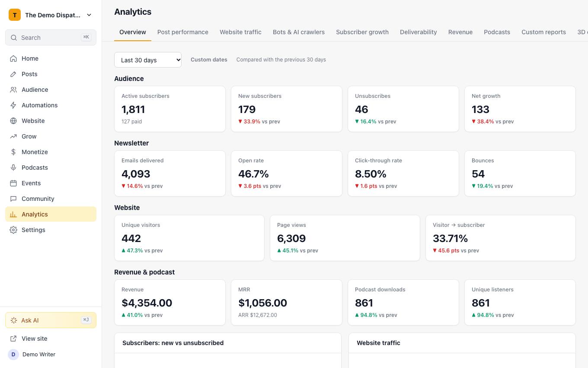Switch to the Revenue tab
This screenshot has width=588, height=368.
(x=460, y=32)
